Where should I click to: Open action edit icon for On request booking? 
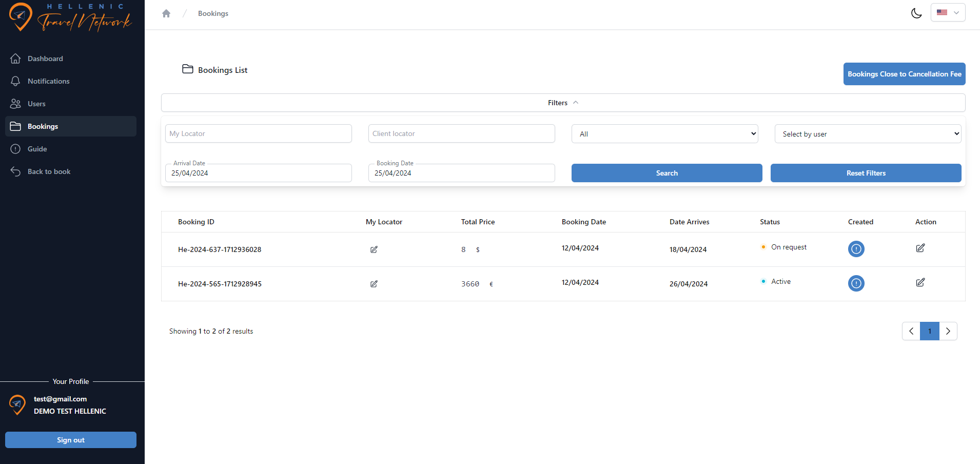[920, 248]
